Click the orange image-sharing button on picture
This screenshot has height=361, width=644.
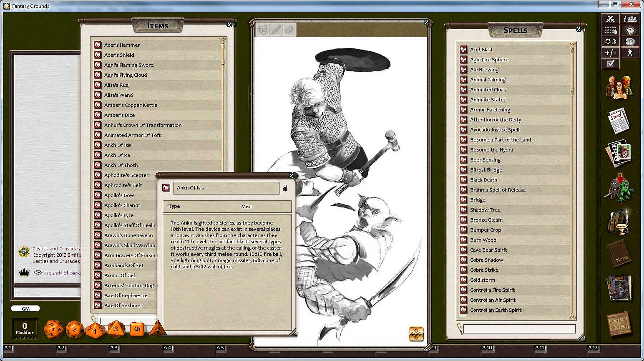pyautogui.click(x=416, y=334)
